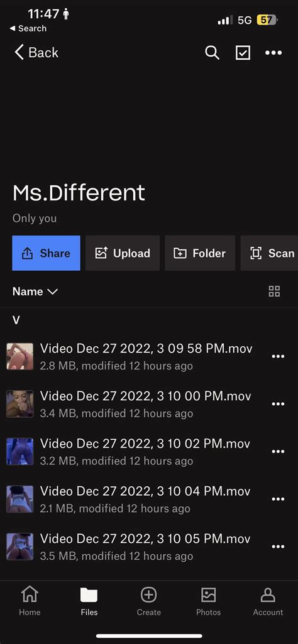The image size is (298, 644).
Task: Tap the thumbnail of the 3 10 05 PM video
Action: tap(19, 547)
